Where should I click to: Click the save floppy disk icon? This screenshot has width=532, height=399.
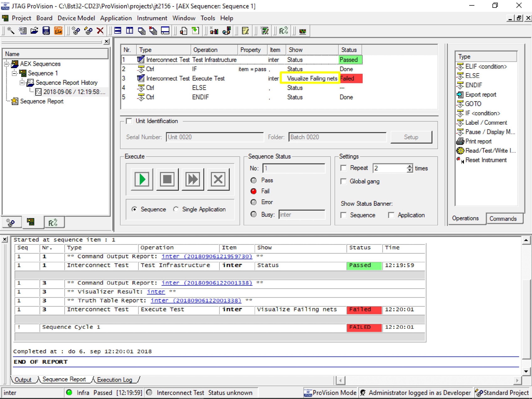pos(46,31)
